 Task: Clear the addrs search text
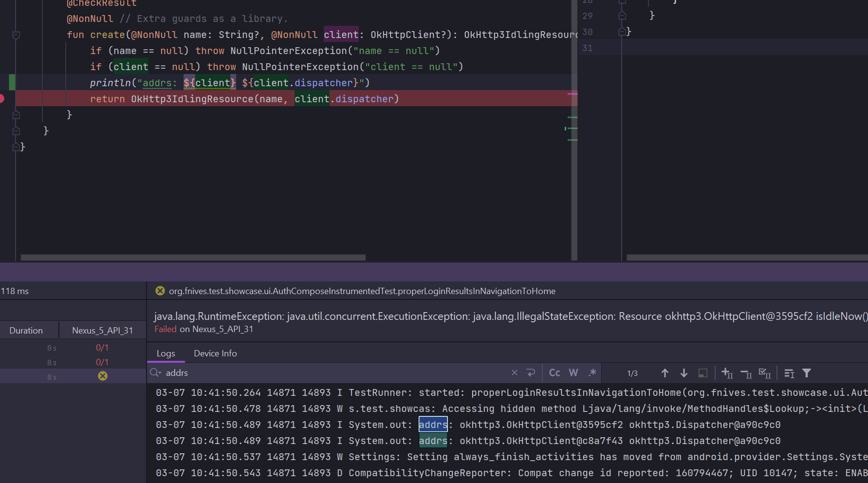coord(514,373)
